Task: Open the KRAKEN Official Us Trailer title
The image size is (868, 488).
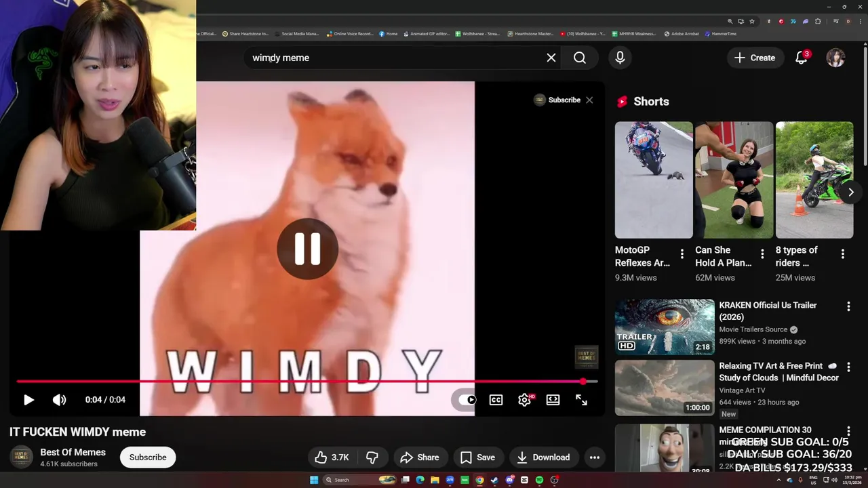Action: pos(768,311)
